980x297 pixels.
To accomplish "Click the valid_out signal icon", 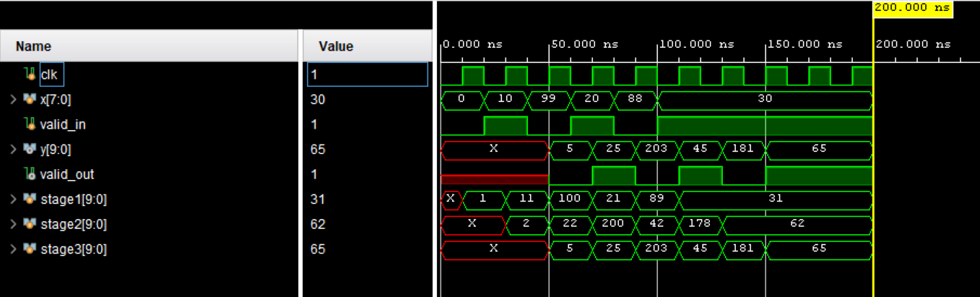I will (x=30, y=174).
